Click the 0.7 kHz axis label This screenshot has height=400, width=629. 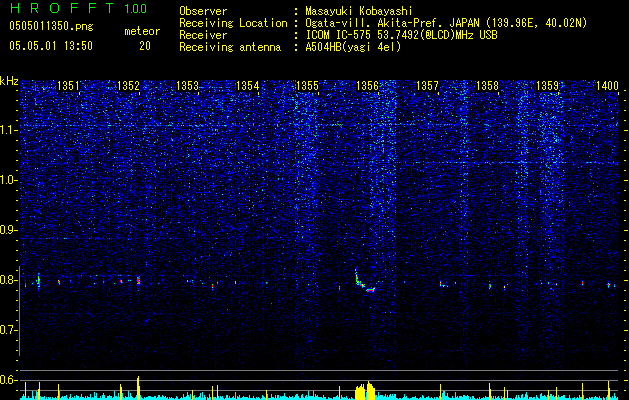click(9, 330)
